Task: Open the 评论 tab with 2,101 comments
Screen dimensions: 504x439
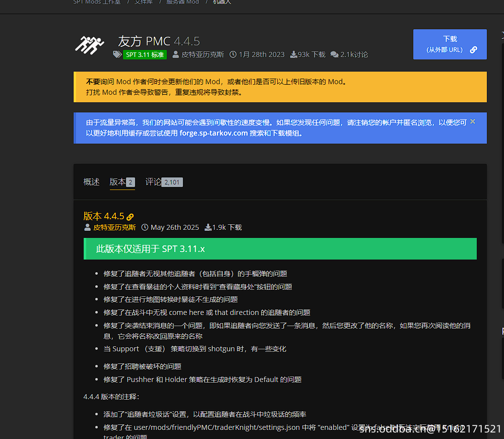Action: coord(164,182)
